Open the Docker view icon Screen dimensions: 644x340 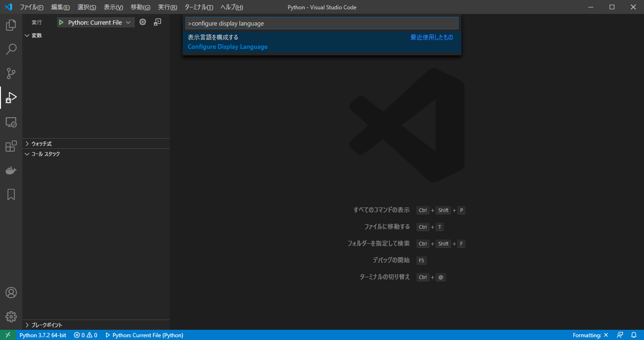point(11,170)
